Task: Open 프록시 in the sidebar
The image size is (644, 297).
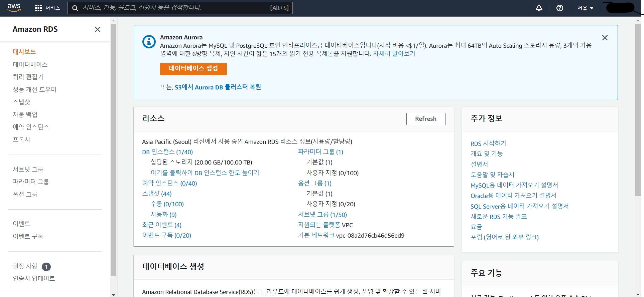Action: point(21,139)
